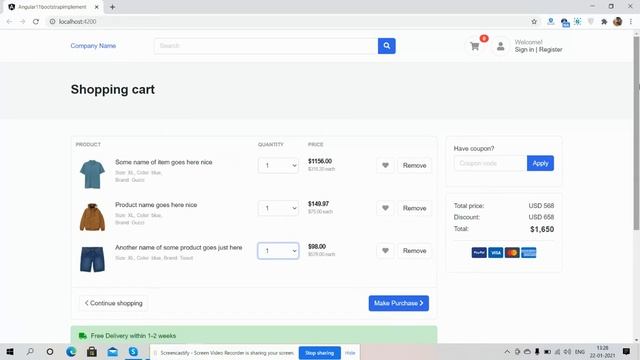Viewport: 640px width, 360px height.
Task: Click heart icon for brown jacket product
Action: (x=385, y=208)
